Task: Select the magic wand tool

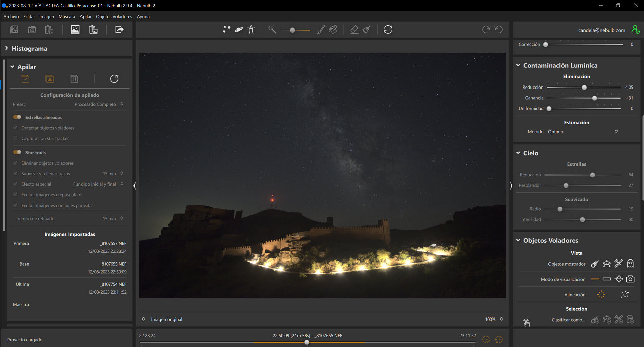Action: [272, 30]
